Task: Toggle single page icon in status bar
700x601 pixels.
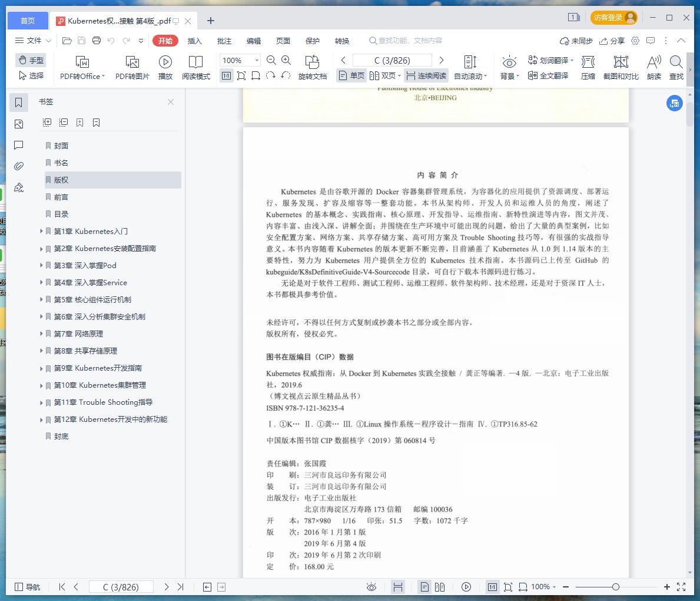Action: point(425,587)
